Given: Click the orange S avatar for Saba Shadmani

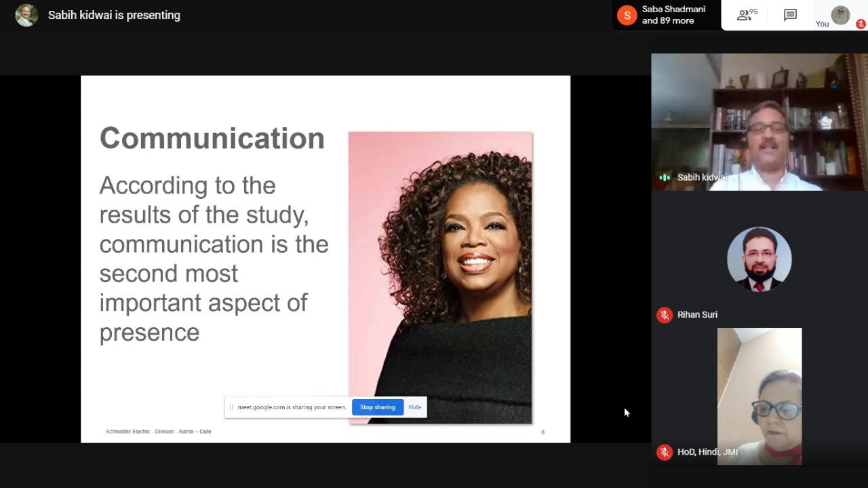Looking at the screenshot, I should point(627,15).
